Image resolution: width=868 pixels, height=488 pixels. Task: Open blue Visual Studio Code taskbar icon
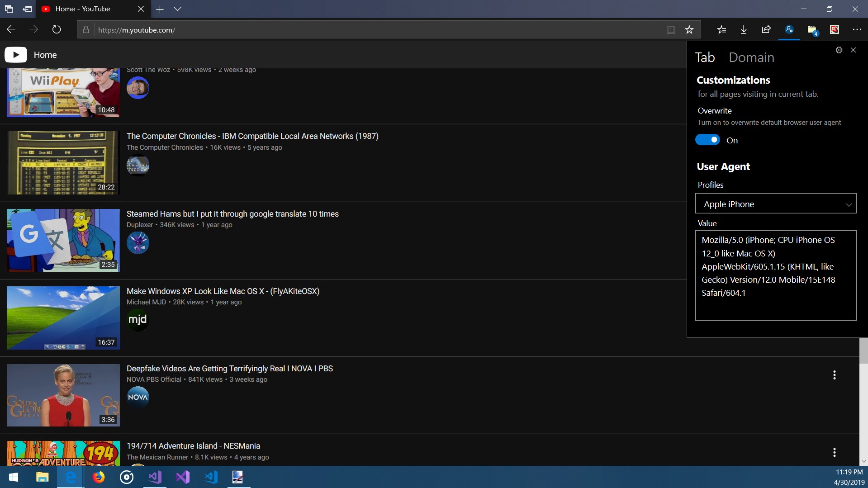211,477
